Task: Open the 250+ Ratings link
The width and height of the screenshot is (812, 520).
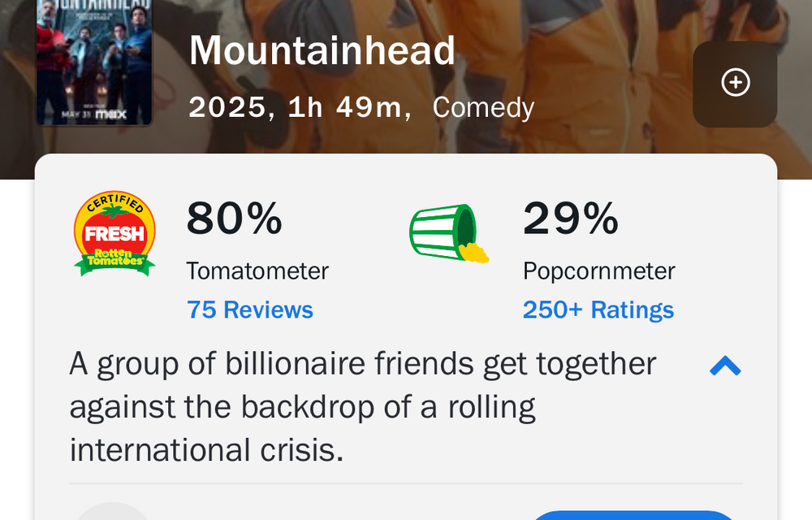Action: coord(598,310)
